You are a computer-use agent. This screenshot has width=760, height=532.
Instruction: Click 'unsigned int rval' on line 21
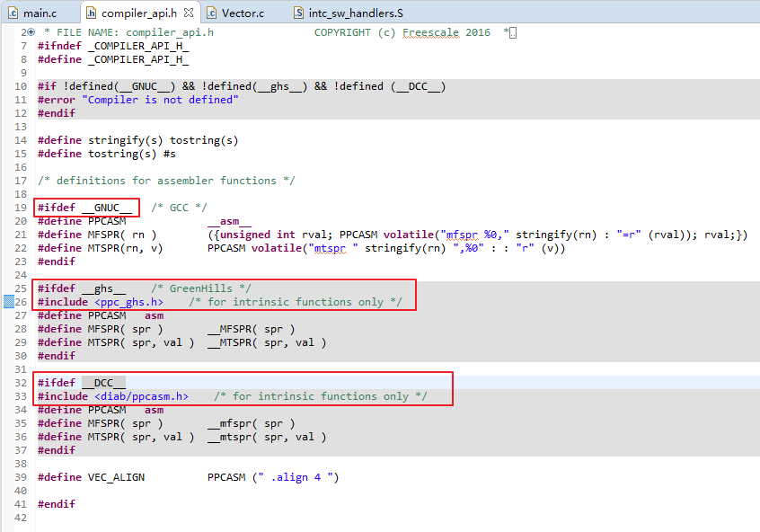[273, 235]
